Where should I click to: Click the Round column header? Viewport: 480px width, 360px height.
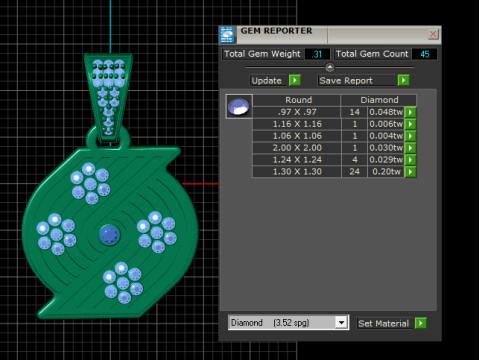[297, 100]
